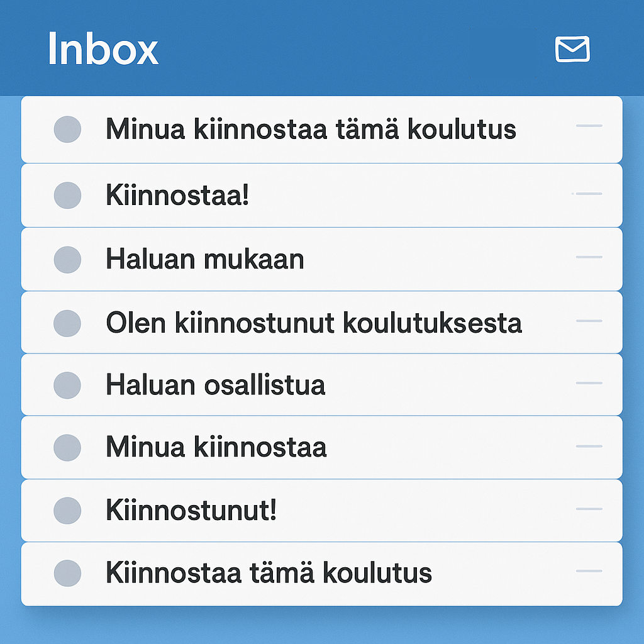Toggle read status of Minua kiinnostaa tämä koulutus
The width and height of the screenshot is (644, 644).
click(67, 130)
